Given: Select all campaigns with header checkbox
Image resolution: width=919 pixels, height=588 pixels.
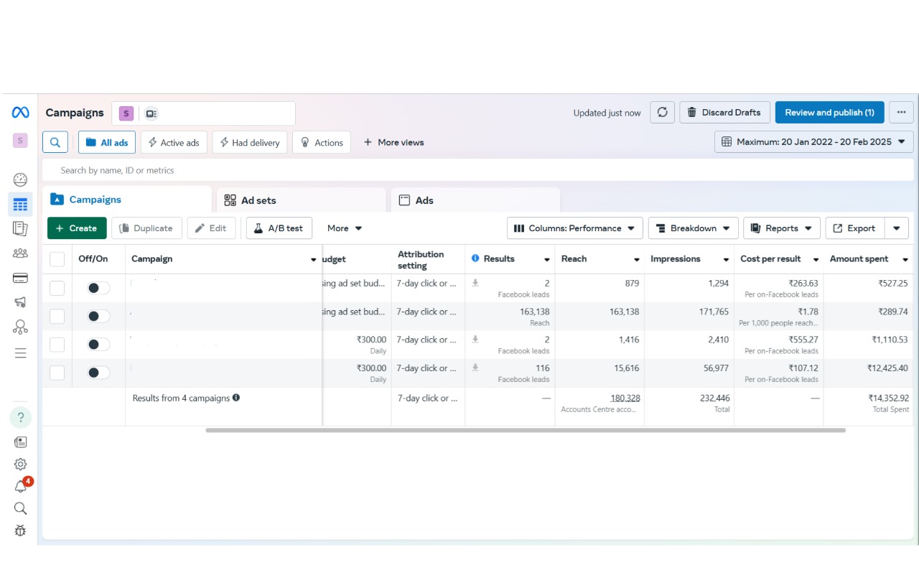Looking at the screenshot, I should click(57, 259).
